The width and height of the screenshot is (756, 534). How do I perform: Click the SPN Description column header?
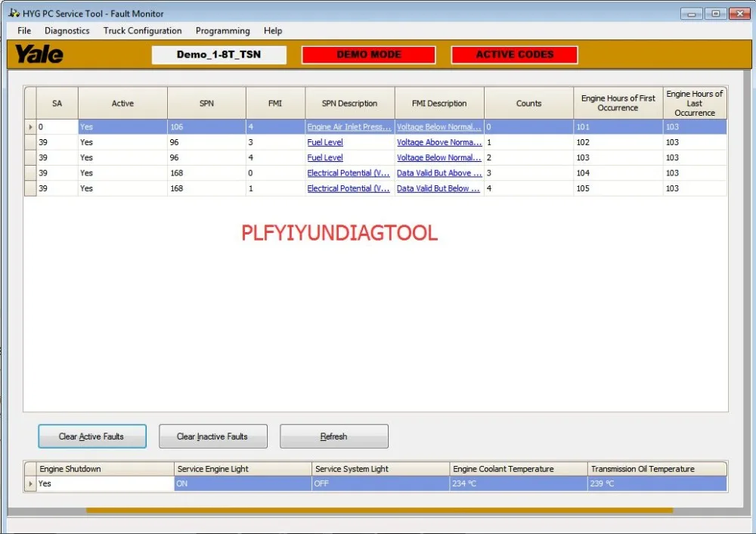[x=349, y=103]
